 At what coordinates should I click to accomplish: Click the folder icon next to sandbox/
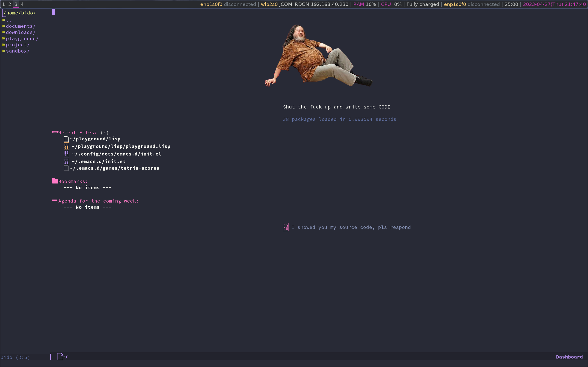coord(4,51)
